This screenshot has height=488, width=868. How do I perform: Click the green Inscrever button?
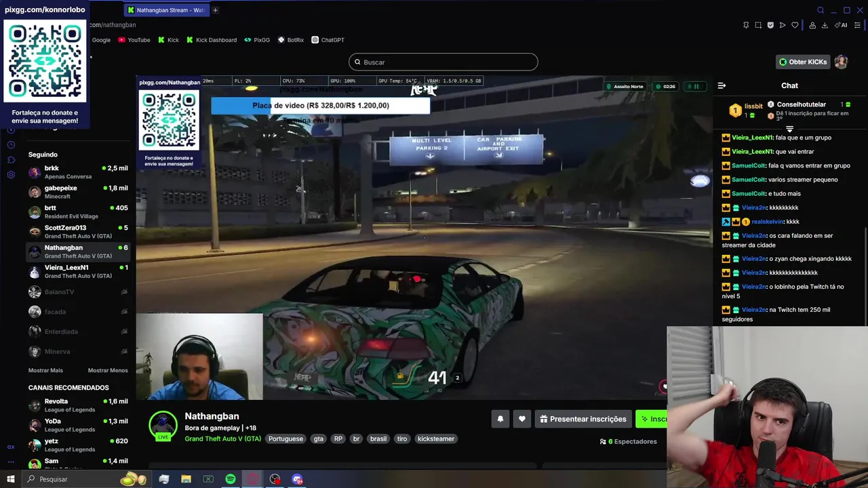652,419
